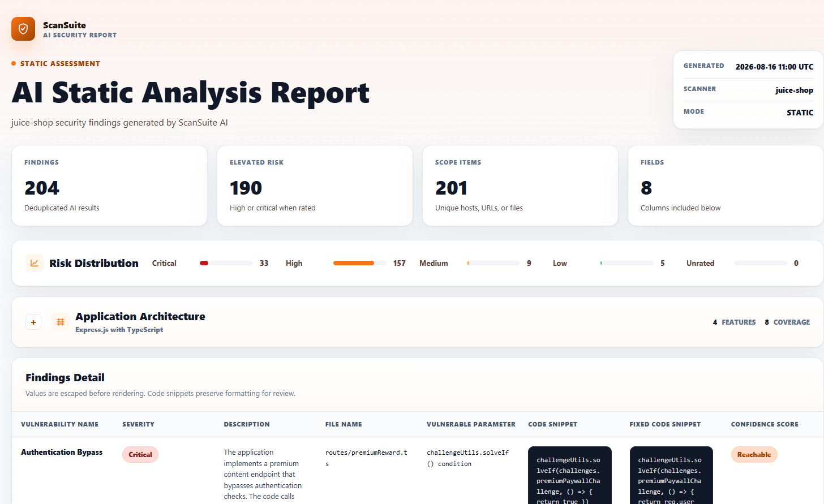The height and width of the screenshot is (504, 824).
Task: Click the 'STATIC ASSESSMENT' label
Action: click(x=60, y=64)
